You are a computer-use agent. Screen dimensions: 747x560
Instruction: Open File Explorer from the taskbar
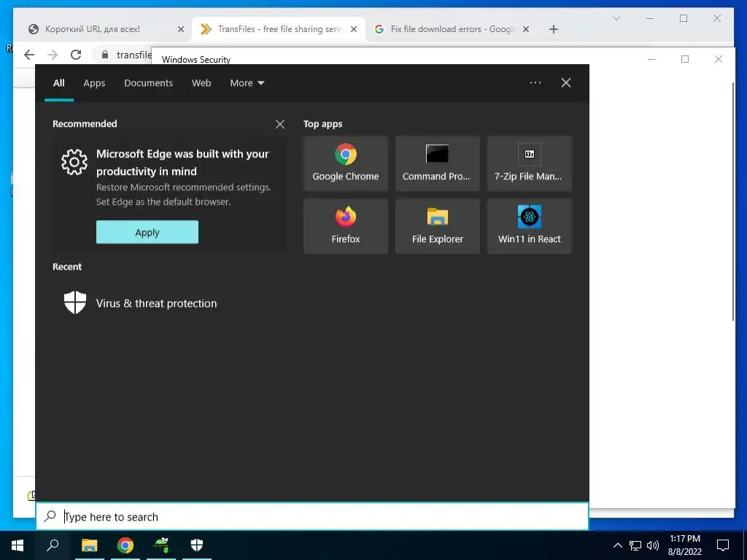click(89, 545)
